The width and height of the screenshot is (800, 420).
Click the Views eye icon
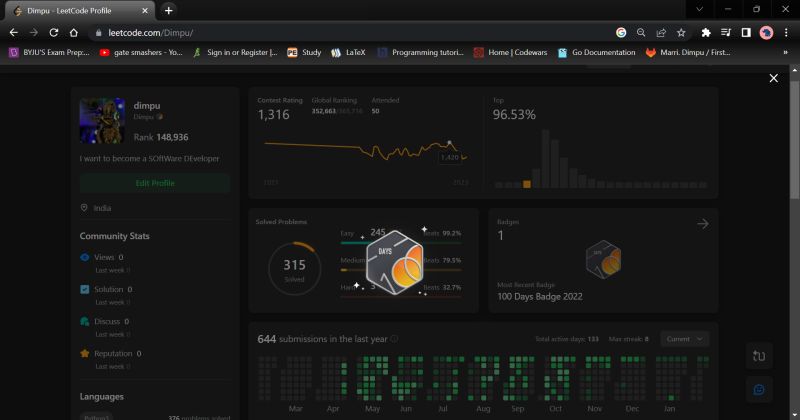(x=85, y=257)
